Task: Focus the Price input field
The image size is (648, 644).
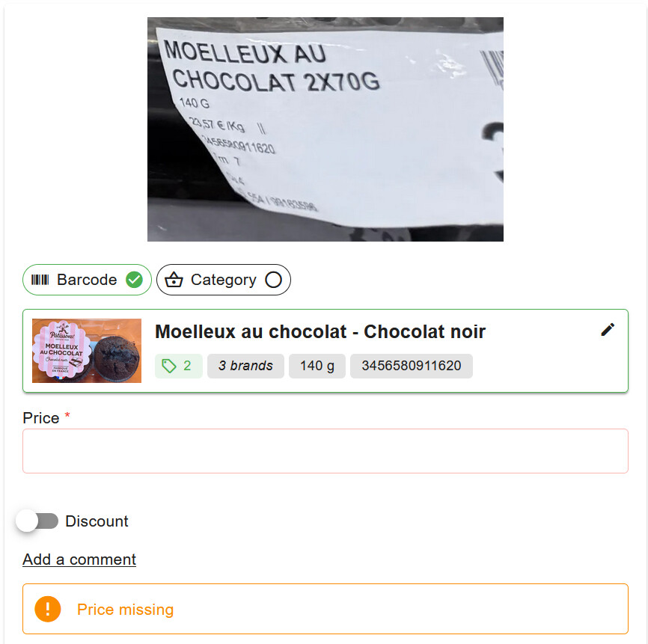Action: tap(325, 451)
